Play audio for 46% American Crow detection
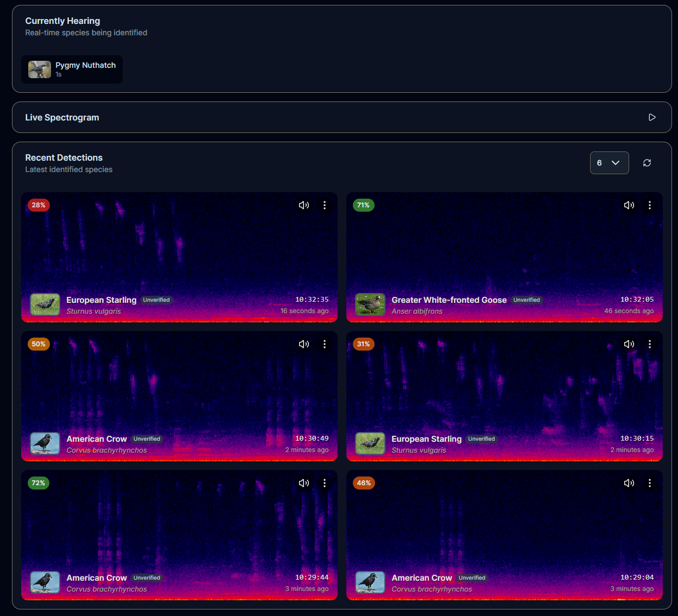 click(629, 483)
